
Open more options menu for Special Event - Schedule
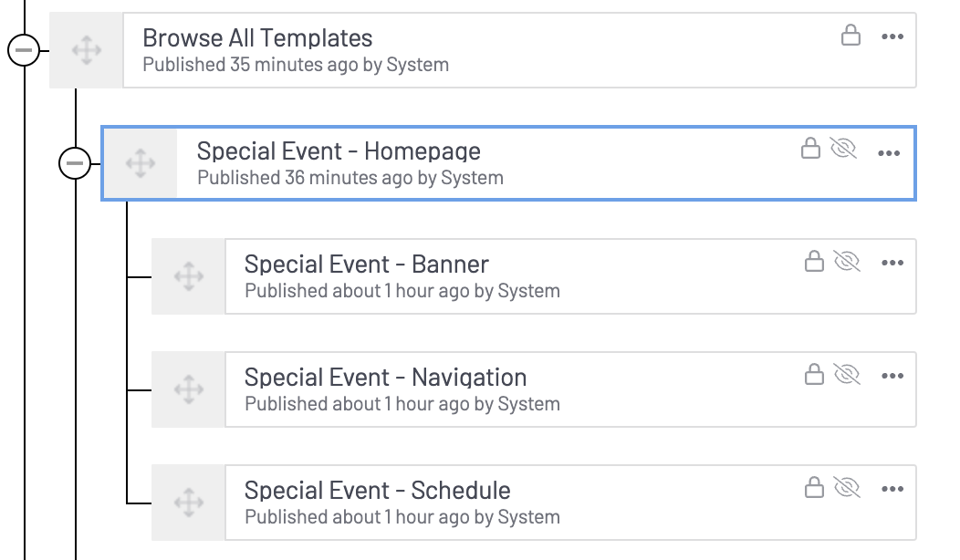[x=892, y=490]
